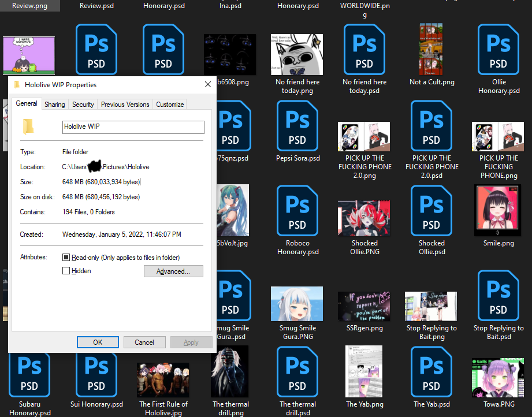Open The thermal drill.psd icon

click(x=297, y=372)
